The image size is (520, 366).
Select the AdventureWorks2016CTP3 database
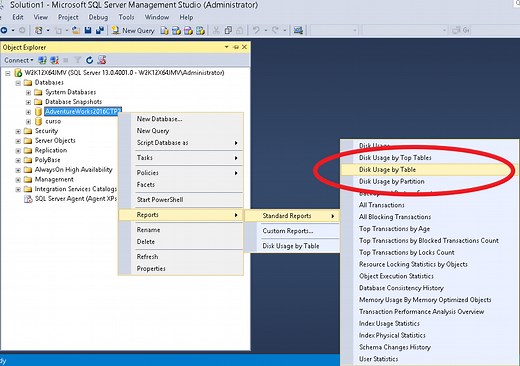(x=83, y=111)
